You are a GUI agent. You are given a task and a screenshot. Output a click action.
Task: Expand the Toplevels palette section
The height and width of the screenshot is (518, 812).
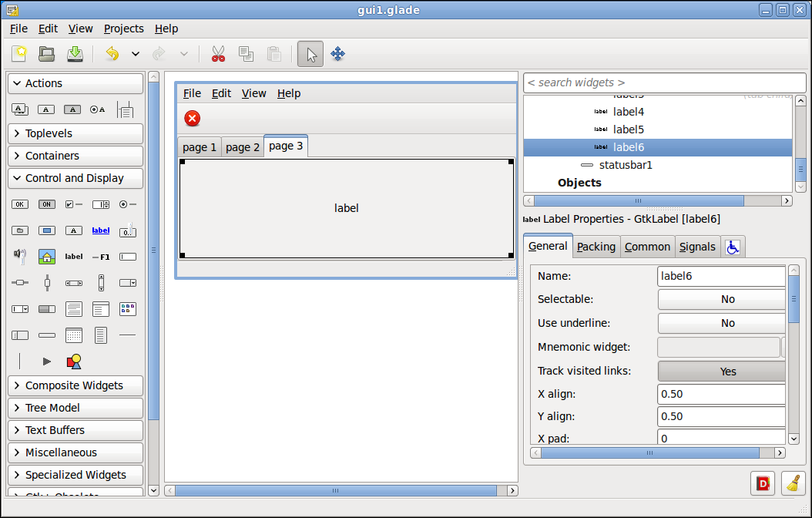click(x=75, y=133)
